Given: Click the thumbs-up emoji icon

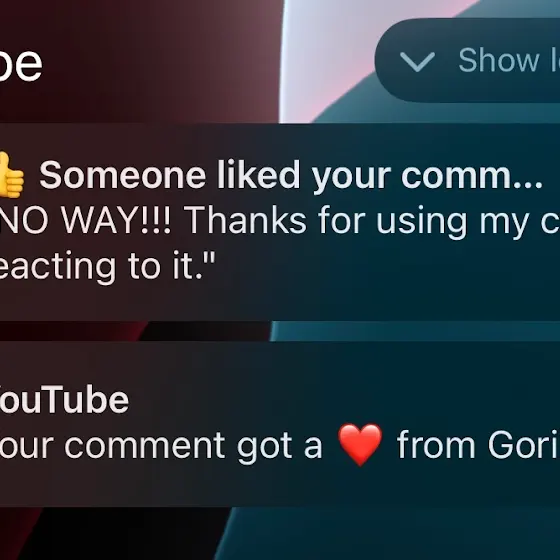Looking at the screenshot, I should tap(11, 175).
